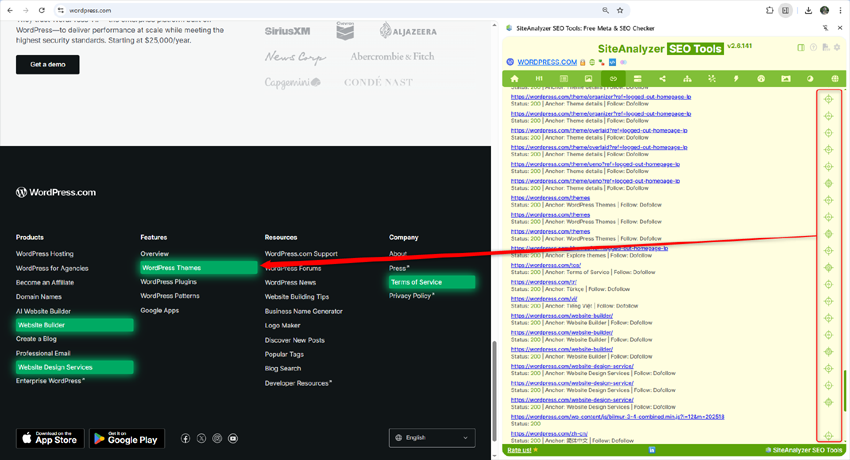Close the SiteAnalyzer side panel
Image resolution: width=850 pixels, height=460 pixels.
840,28
